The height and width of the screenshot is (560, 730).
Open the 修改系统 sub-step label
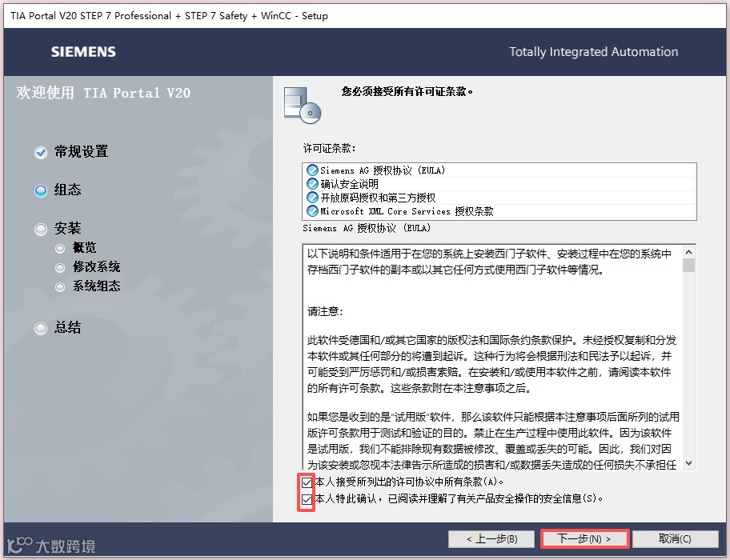96,266
